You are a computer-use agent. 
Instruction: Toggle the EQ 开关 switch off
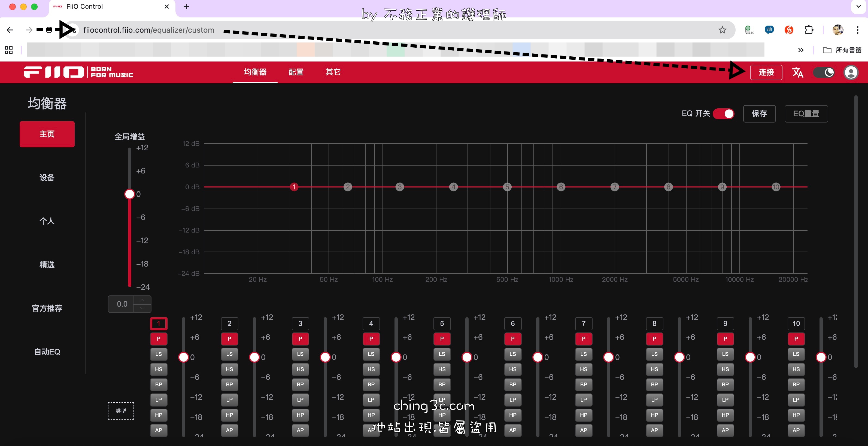(x=724, y=114)
